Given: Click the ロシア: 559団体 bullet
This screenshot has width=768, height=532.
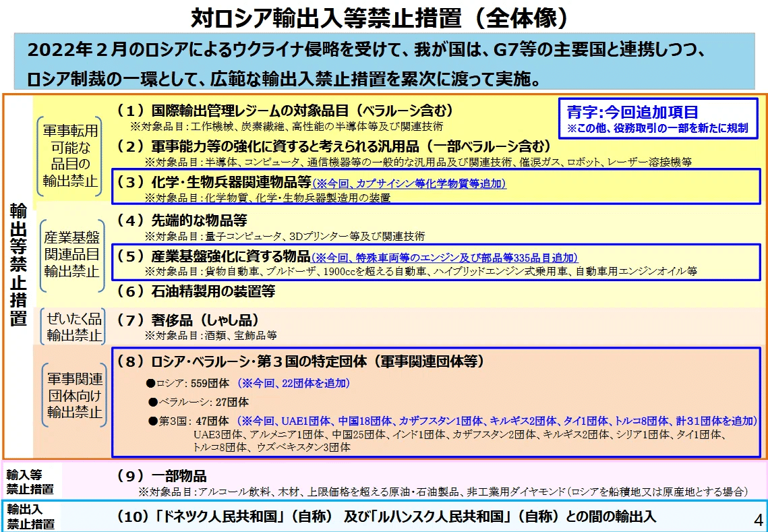Looking at the screenshot, I should tap(189, 383).
